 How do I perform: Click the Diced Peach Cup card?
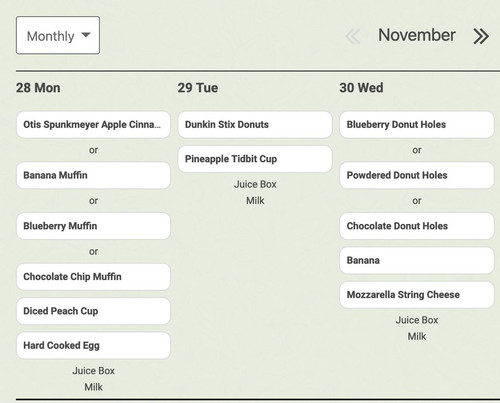[93, 311]
